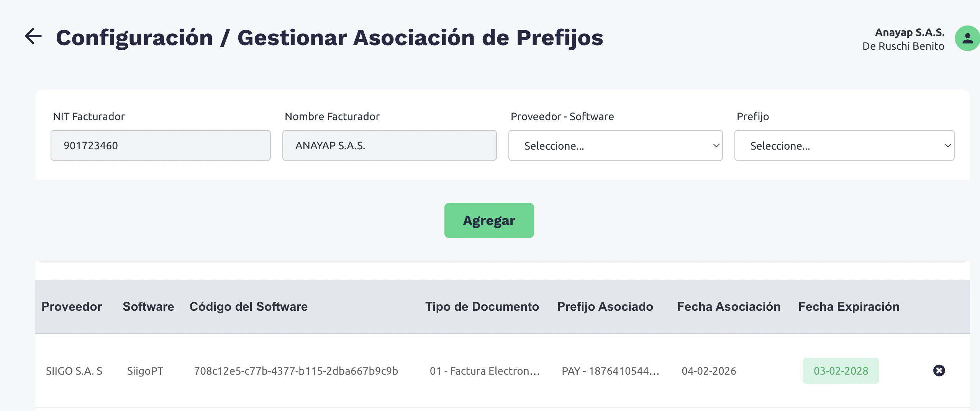980x411 pixels.
Task: Open the green user profile avatar
Action: click(x=967, y=38)
